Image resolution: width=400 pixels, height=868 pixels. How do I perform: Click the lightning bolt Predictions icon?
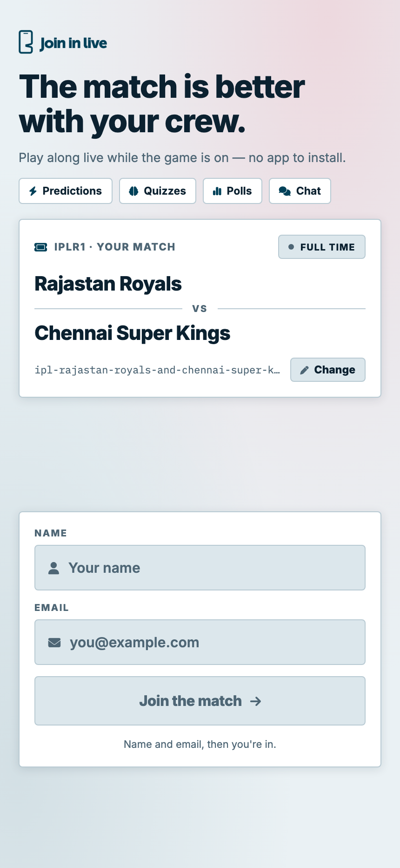(33, 191)
